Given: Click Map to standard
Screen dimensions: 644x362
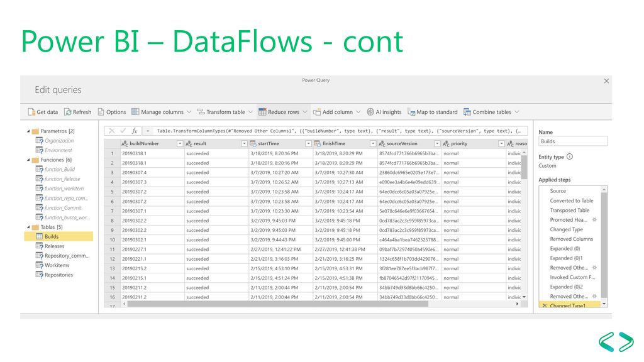Looking at the screenshot, I should point(433,112).
